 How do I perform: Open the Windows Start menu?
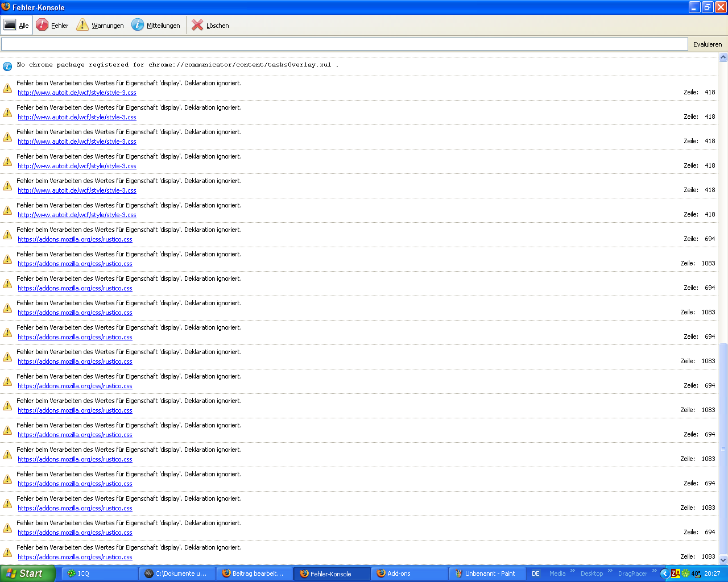pyautogui.click(x=27, y=573)
